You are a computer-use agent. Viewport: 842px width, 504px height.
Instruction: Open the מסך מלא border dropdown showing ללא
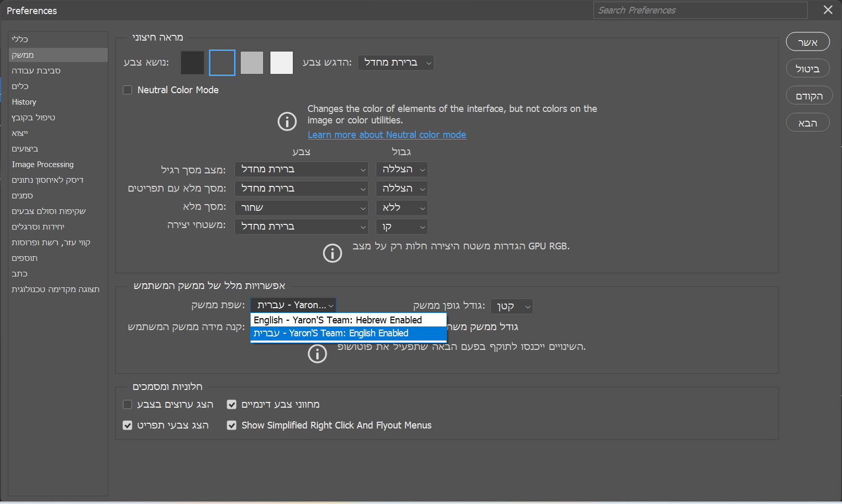point(402,208)
